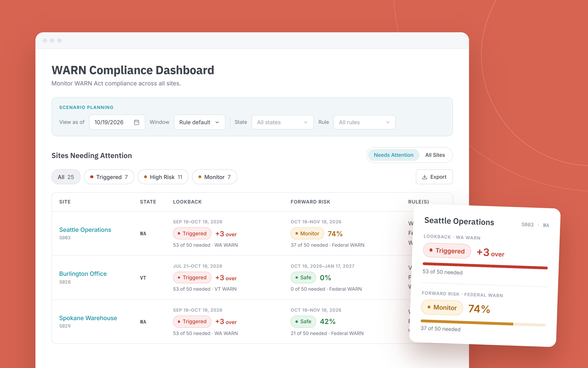This screenshot has width=588, height=368.
Task: Filter by High Risk 11 chip
Action: pos(163,177)
